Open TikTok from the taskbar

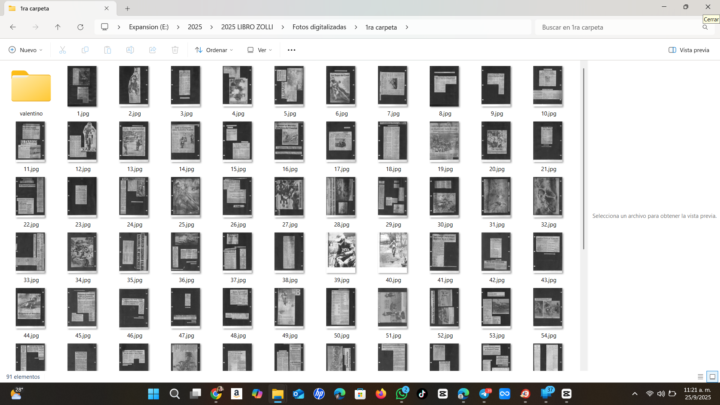coord(422,394)
